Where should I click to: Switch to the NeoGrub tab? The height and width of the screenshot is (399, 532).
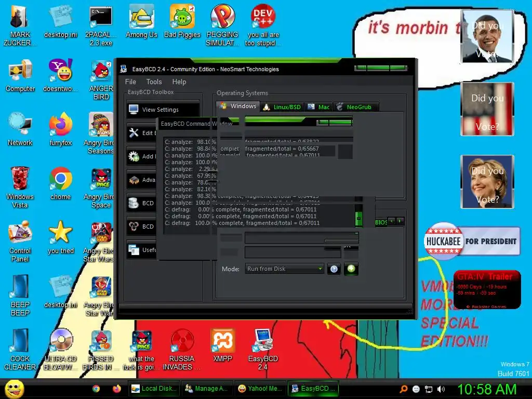point(356,107)
